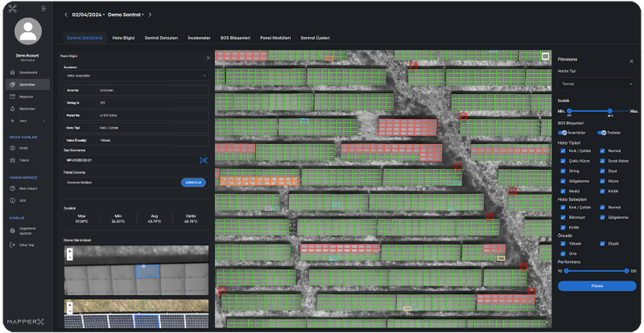644x333 pixels.
Task: Open Dashboard from the sidebar home icon
Action: [x=13, y=72]
